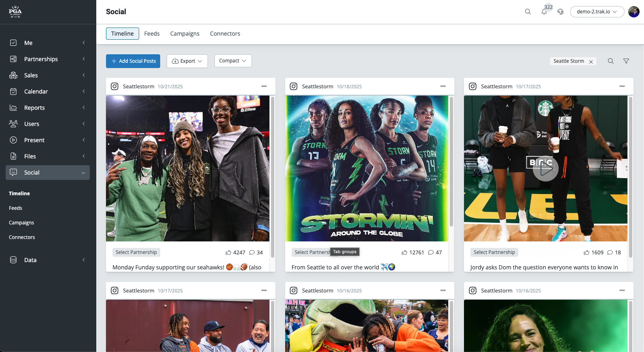This screenshot has width=644, height=352.
Task: Click the scrollbar of the 10/18/2025 post card
Action: click(451, 161)
